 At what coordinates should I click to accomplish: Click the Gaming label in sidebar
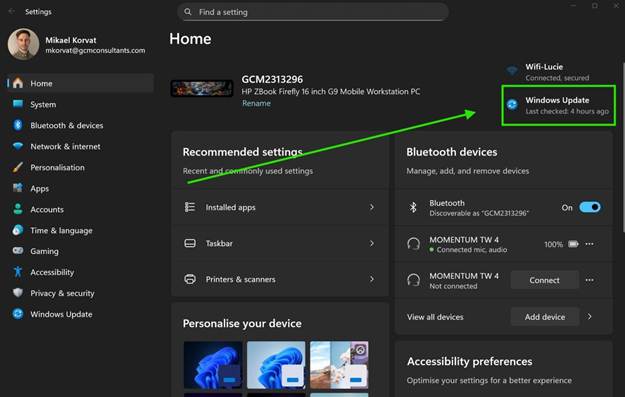click(x=44, y=251)
